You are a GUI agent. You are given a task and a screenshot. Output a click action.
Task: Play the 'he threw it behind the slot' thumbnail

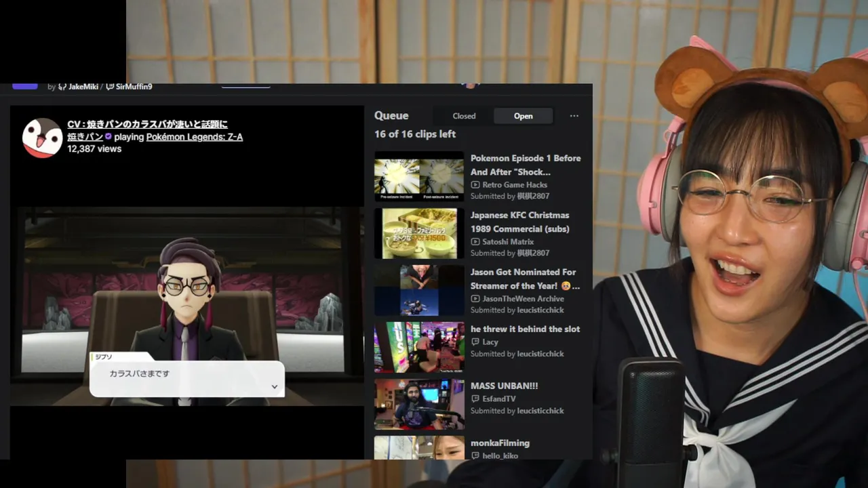tap(419, 347)
